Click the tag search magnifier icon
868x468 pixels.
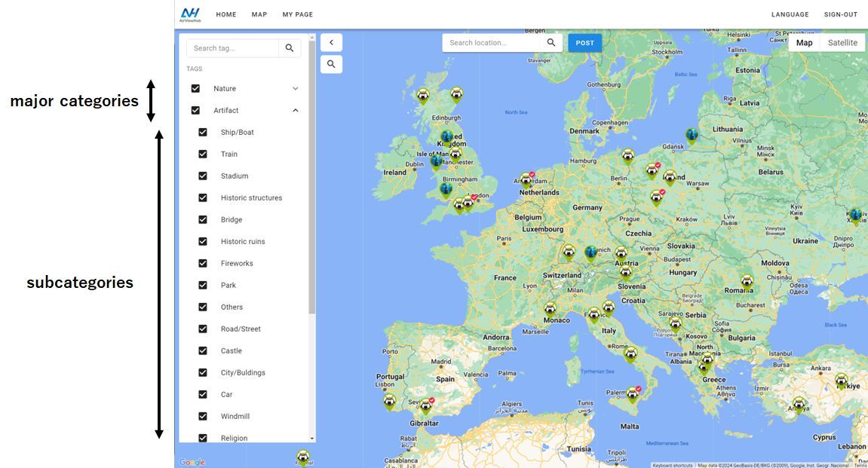coord(290,48)
